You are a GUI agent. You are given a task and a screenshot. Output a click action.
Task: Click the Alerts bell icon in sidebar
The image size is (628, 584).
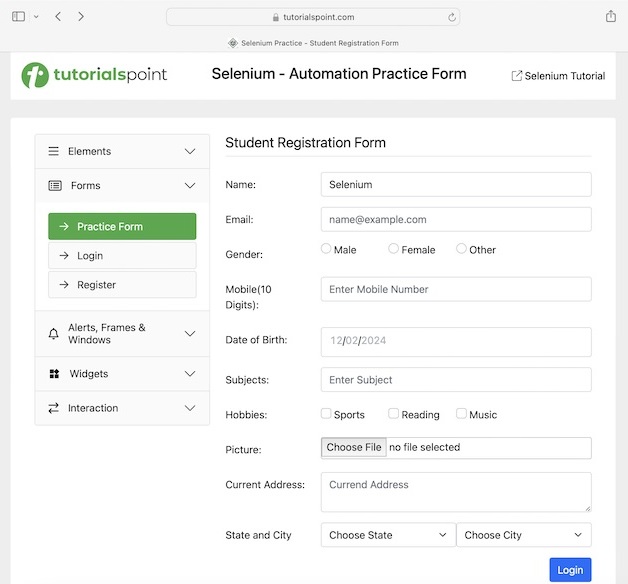(x=54, y=334)
